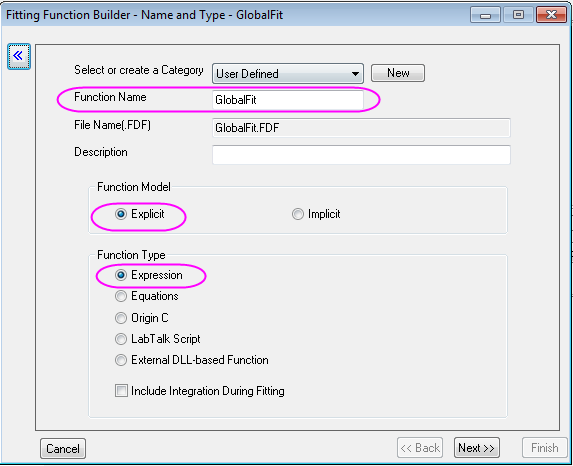
Task: Choose the Expression function type
Action: click(x=148, y=275)
